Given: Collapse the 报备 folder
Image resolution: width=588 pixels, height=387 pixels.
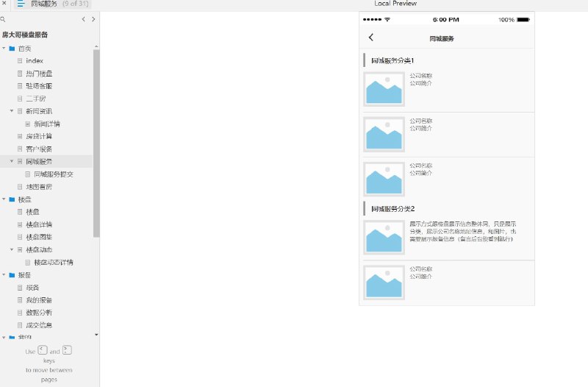Looking at the screenshot, I should pyautogui.click(x=4, y=274).
